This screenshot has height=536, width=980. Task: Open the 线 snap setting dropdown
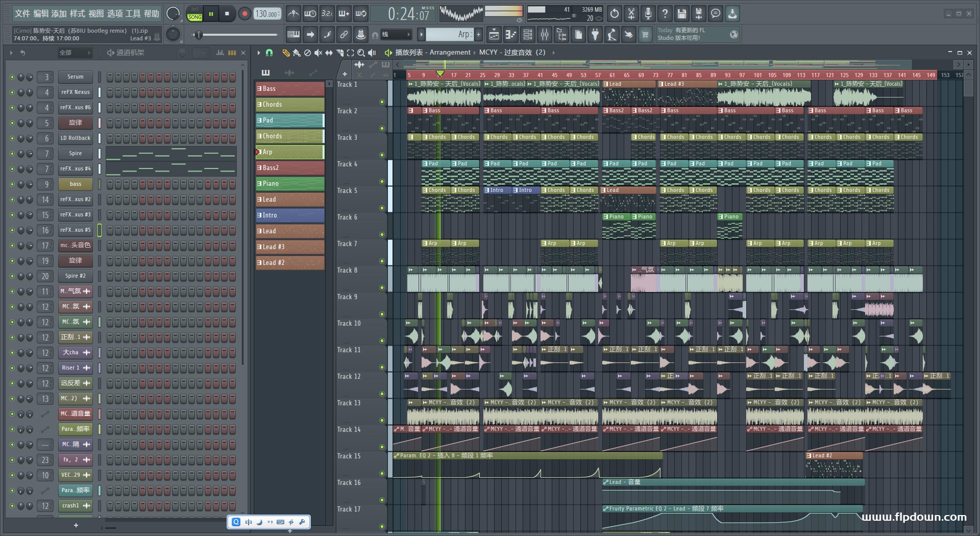pos(396,35)
